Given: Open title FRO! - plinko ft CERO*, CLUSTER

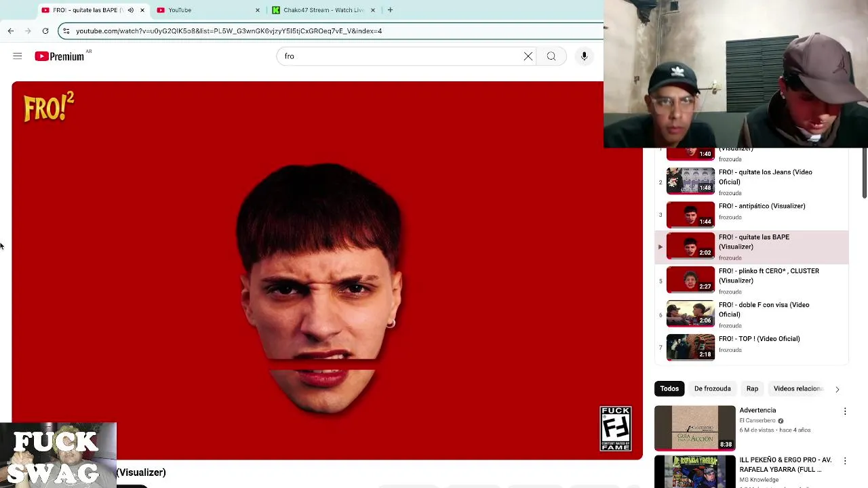Looking at the screenshot, I should pyautogui.click(x=769, y=276).
